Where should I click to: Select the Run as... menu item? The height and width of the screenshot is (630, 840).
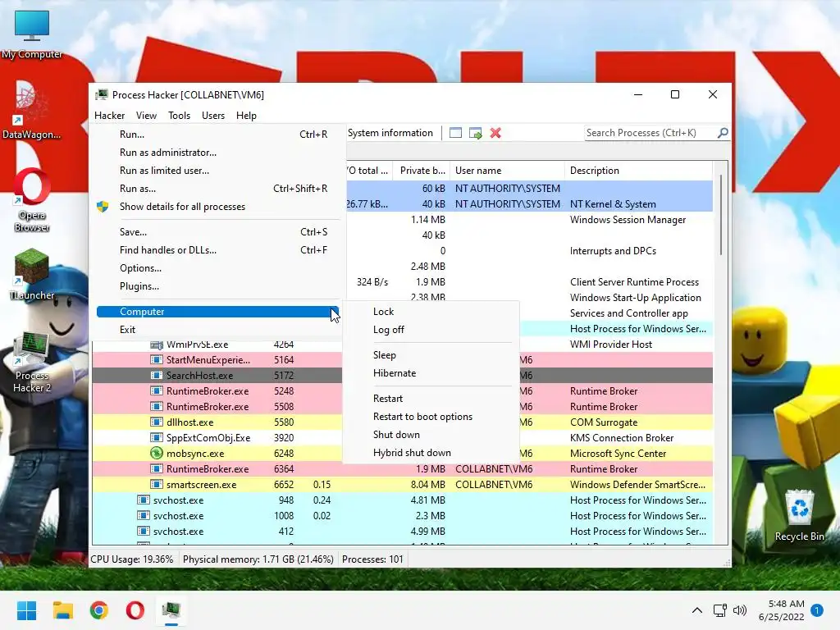217,189
